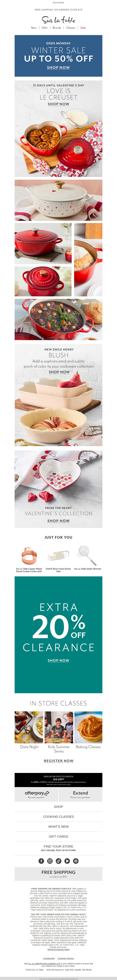Open the Pinterest icon in the footer

tap(76, 861)
